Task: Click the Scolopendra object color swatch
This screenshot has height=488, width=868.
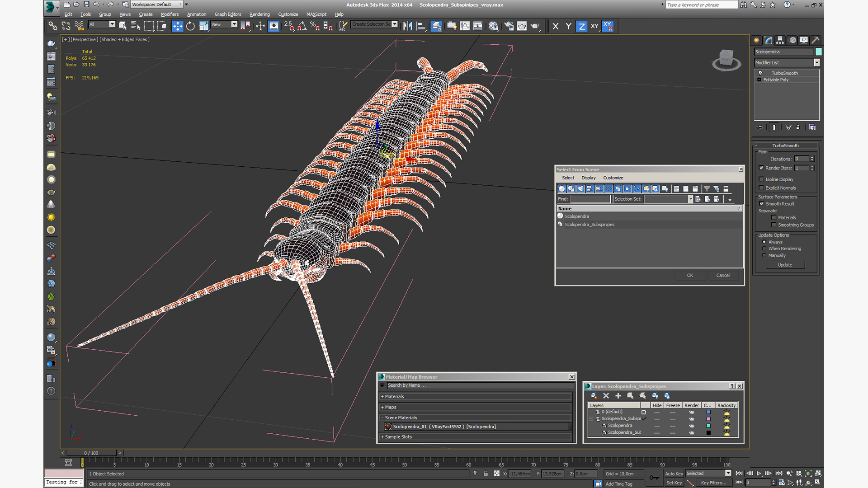Action: [x=818, y=52]
